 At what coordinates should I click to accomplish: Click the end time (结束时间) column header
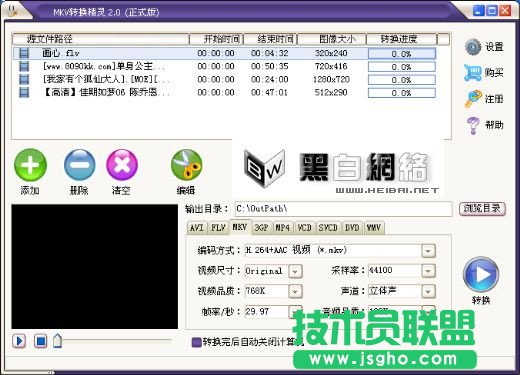(270, 39)
